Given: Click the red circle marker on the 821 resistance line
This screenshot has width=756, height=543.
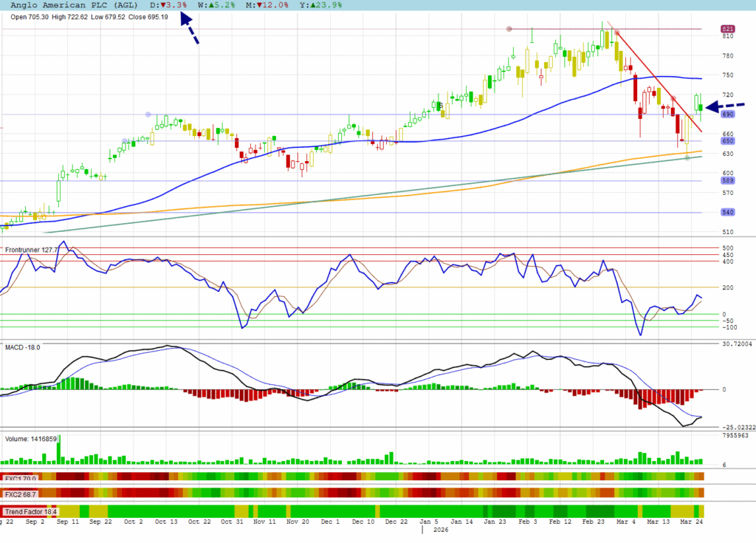Looking at the screenshot, I should click(x=509, y=29).
